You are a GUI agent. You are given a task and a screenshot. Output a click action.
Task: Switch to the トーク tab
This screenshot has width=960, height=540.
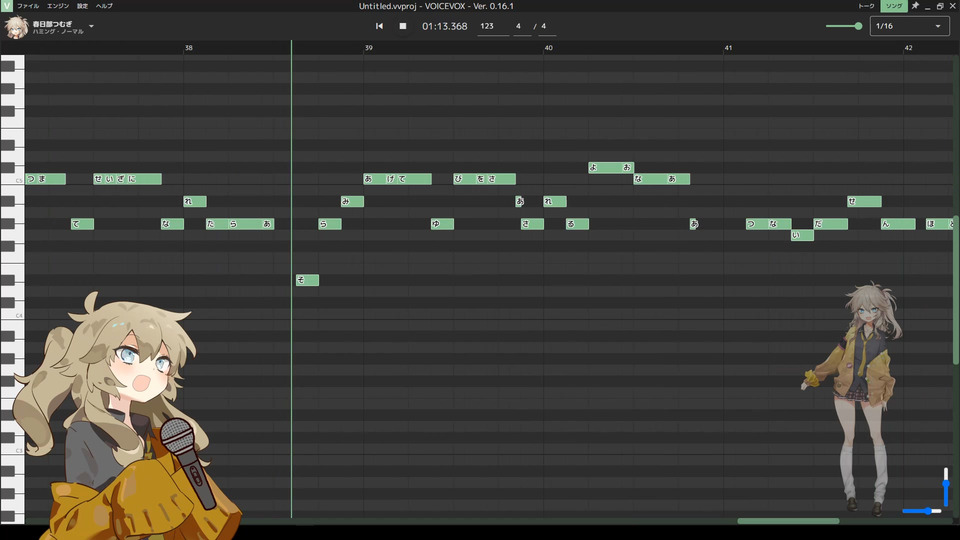point(866,6)
